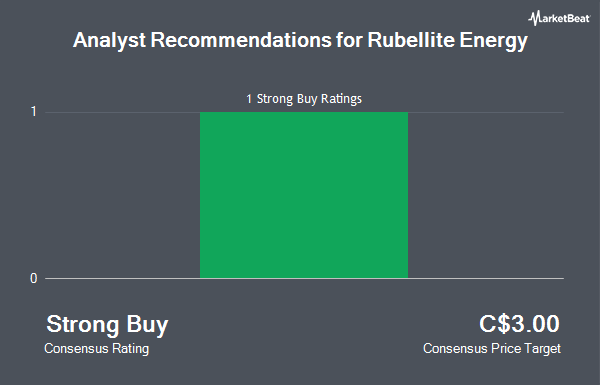Click empty chart area right of the bar

click(x=486, y=195)
